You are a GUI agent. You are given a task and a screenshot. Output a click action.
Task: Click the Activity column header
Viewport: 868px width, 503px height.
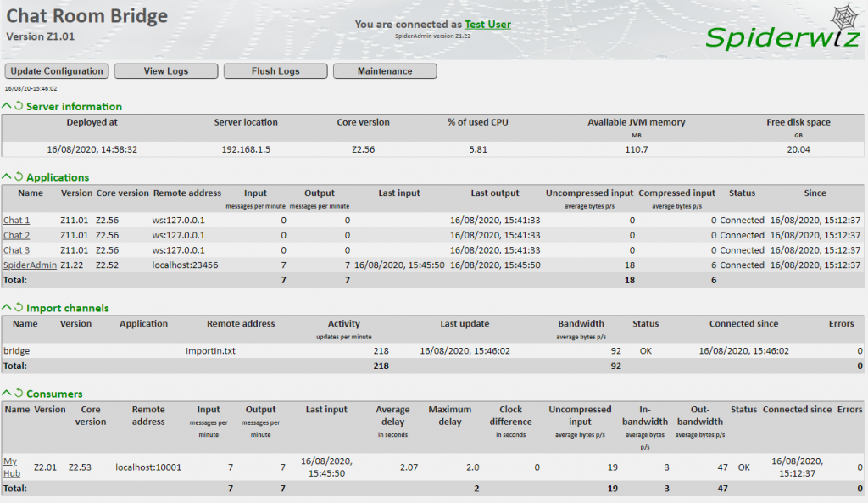(x=344, y=323)
